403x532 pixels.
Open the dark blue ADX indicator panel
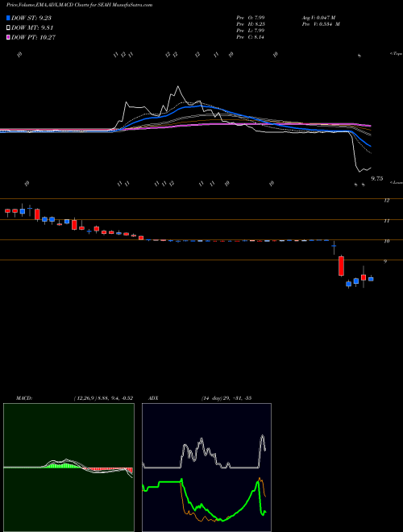[206, 468]
